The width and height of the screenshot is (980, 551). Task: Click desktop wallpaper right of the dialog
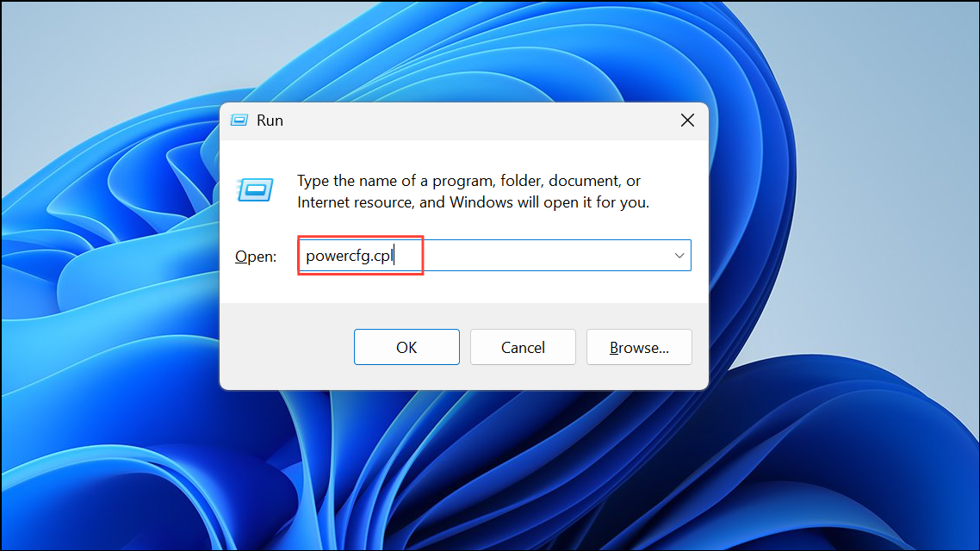point(844,275)
